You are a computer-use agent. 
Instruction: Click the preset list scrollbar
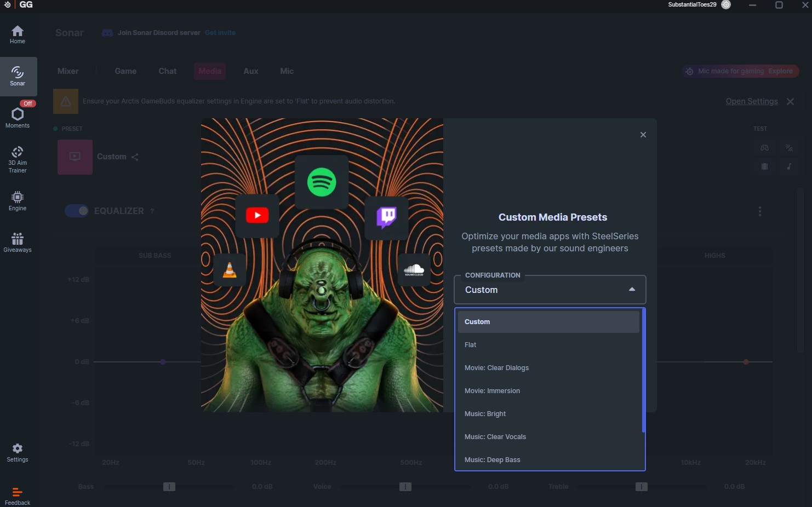(643, 371)
